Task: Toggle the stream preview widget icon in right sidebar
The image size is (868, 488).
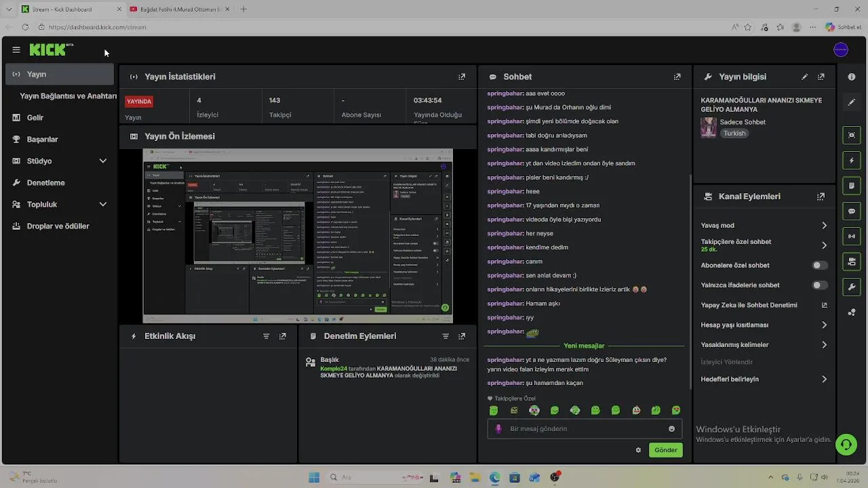Action: [x=852, y=136]
